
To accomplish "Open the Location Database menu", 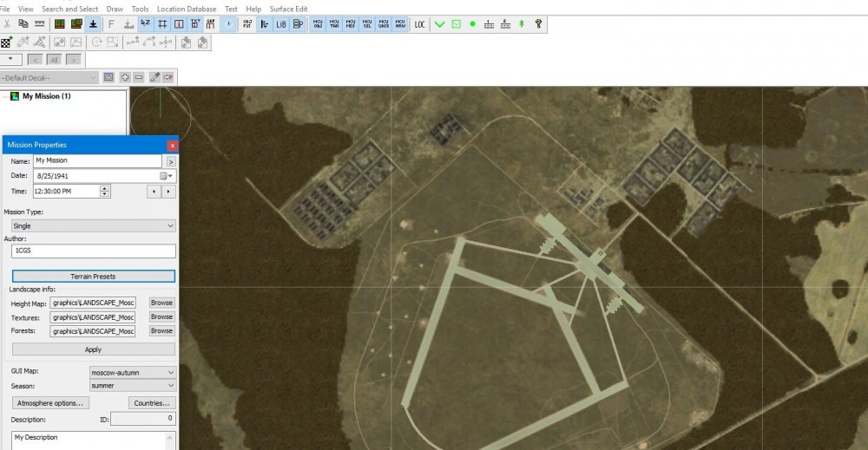I will click(187, 9).
